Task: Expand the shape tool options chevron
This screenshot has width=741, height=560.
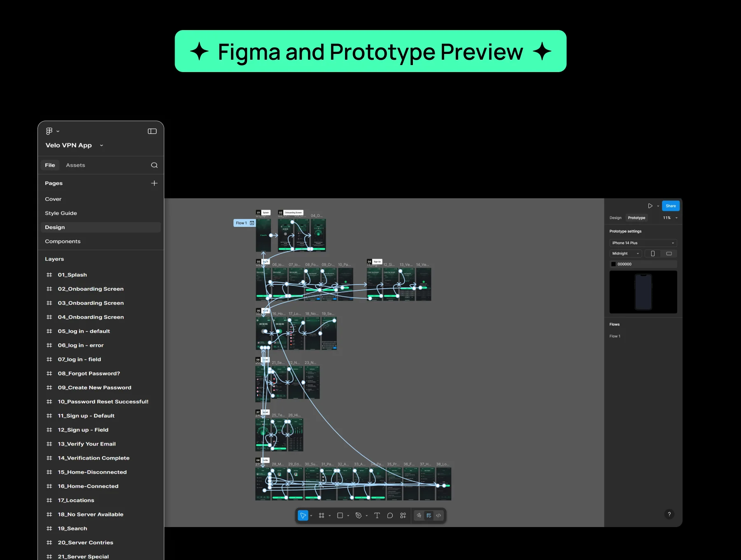Action: click(348, 516)
